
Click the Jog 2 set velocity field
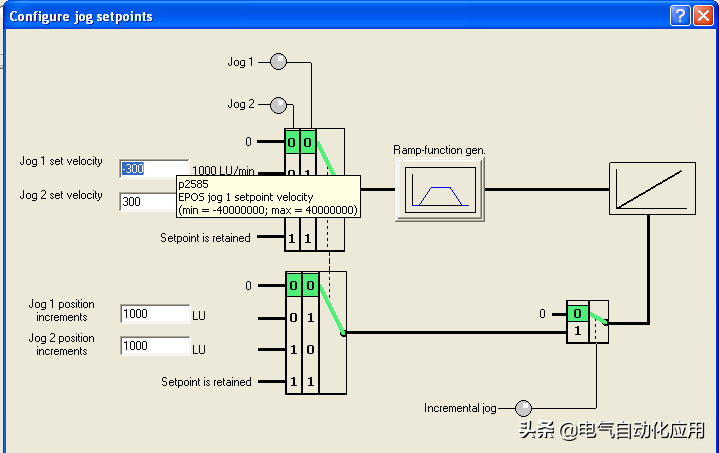(148, 202)
